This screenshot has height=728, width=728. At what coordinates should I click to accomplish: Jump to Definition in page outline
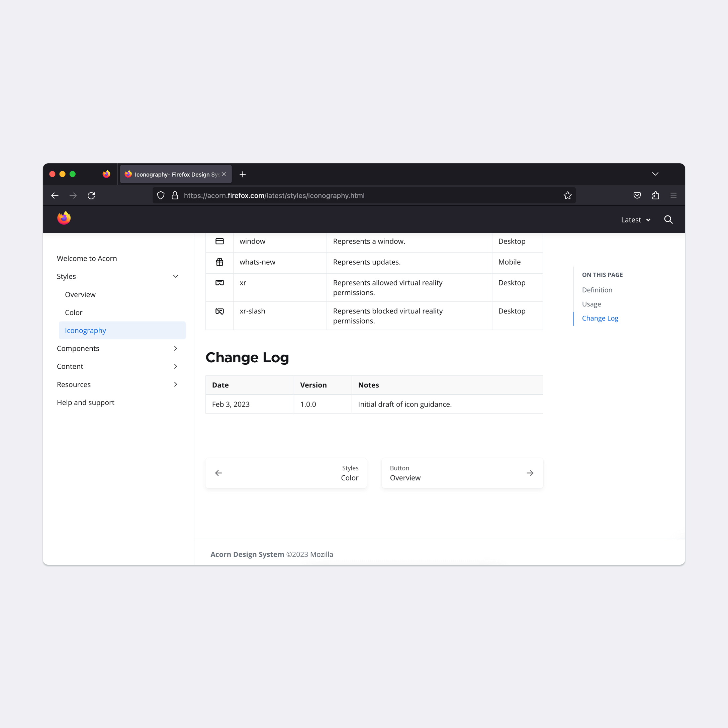[597, 290]
